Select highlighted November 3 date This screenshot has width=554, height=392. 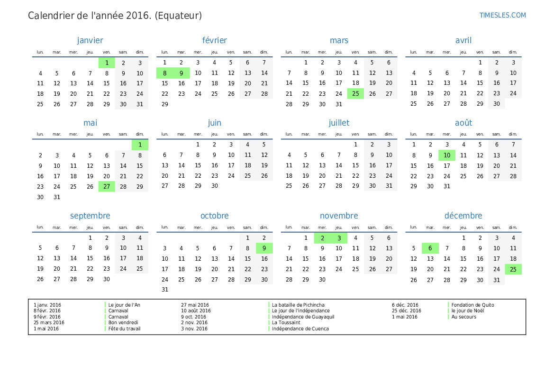[x=339, y=238]
